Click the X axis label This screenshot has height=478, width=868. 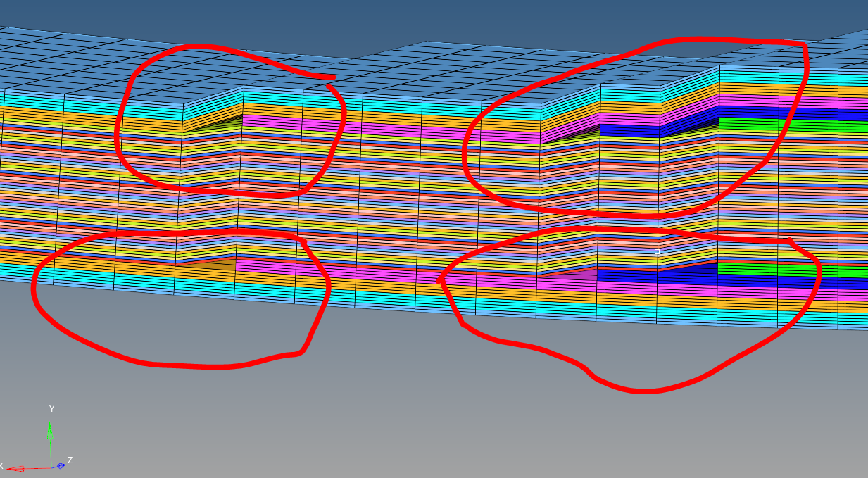click(1, 466)
